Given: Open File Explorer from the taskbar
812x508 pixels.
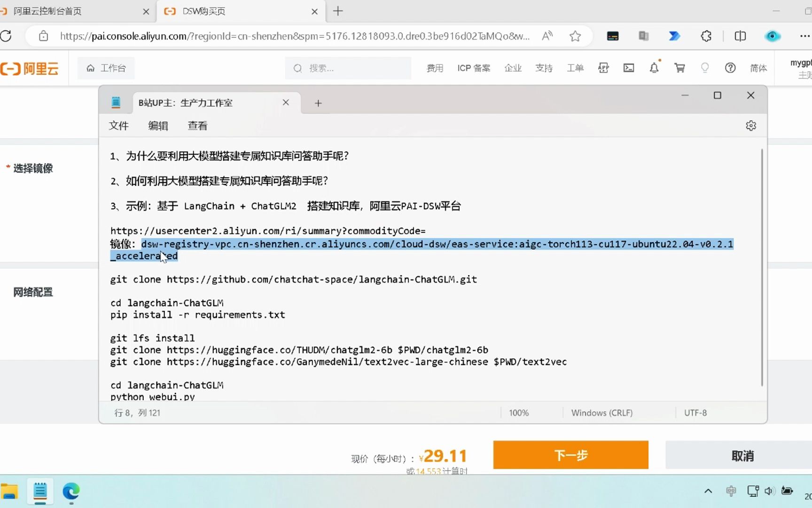Looking at the screenshot, I should 9,492.
